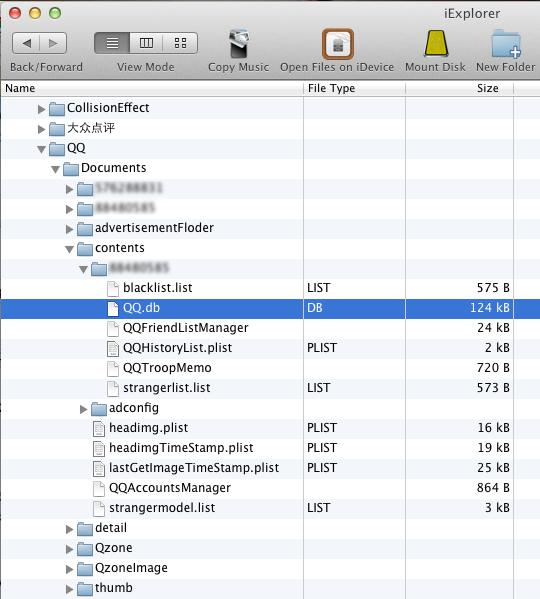
Task: Select the 大众点评 folder icon
Action: point(57,129)
